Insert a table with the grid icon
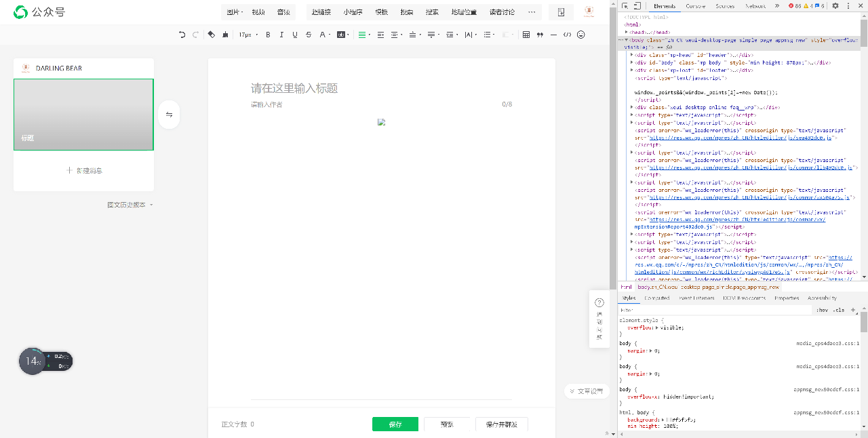Viewport: 868px width, 438px height. point(526,35)
